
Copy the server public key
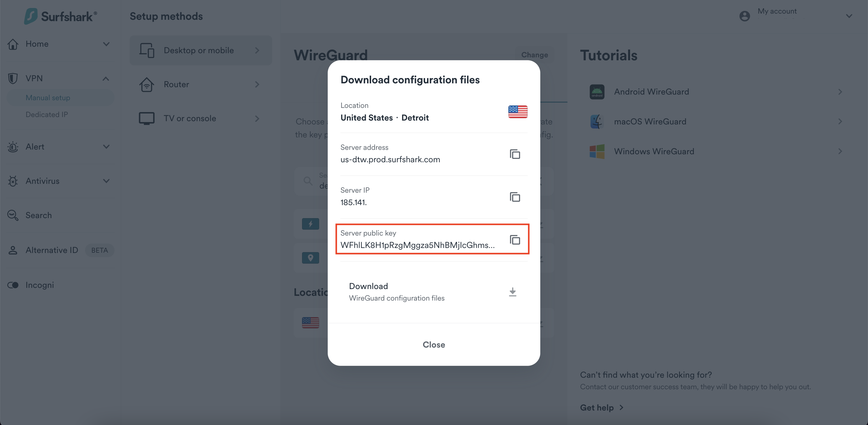tap(515, 240)
